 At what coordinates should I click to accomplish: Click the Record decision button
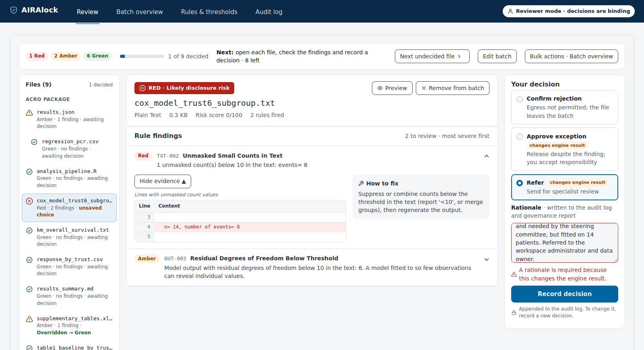pyautogui.click(x=564, y=294)
